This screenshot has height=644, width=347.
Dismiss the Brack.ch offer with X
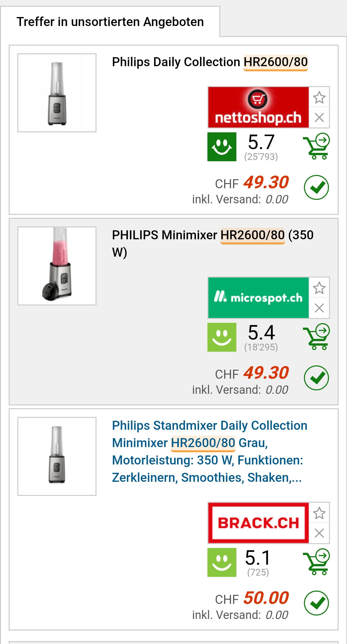(319, 533)
